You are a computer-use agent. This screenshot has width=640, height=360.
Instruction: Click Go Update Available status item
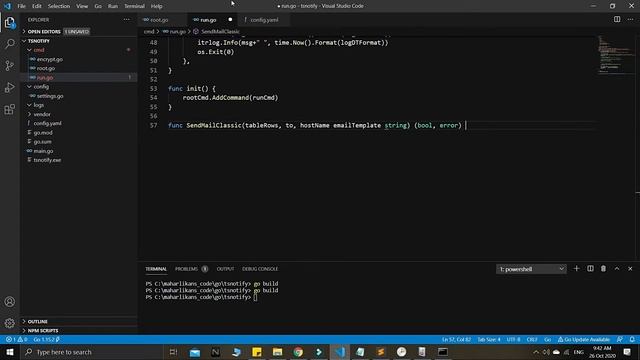point(584,339)
